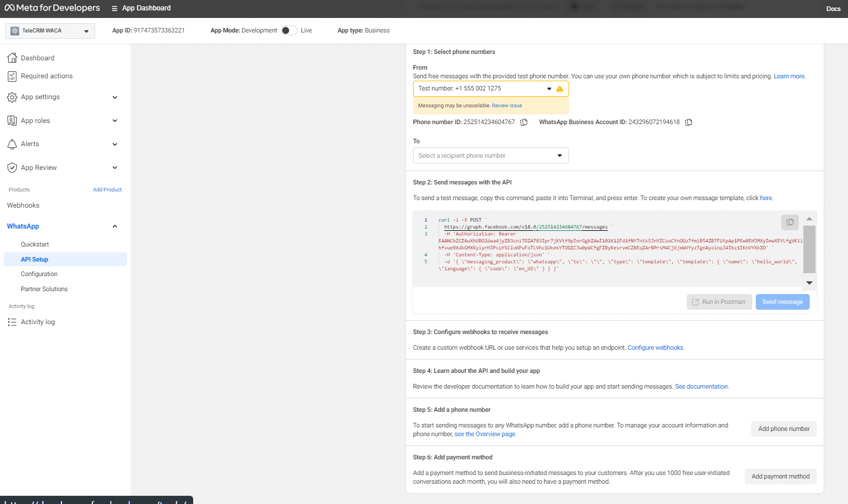Click the App ID number text
848x504 pixels.
tap(159, 31)
